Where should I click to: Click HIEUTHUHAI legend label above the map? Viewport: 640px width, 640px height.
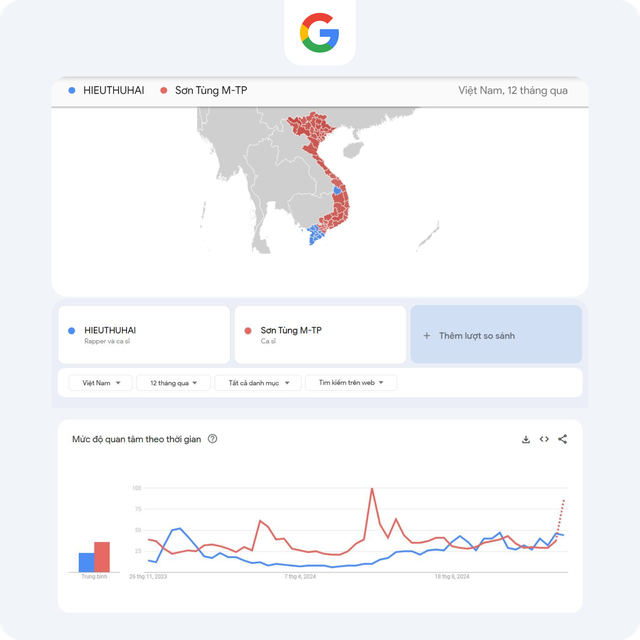click(x=113, y=90)
